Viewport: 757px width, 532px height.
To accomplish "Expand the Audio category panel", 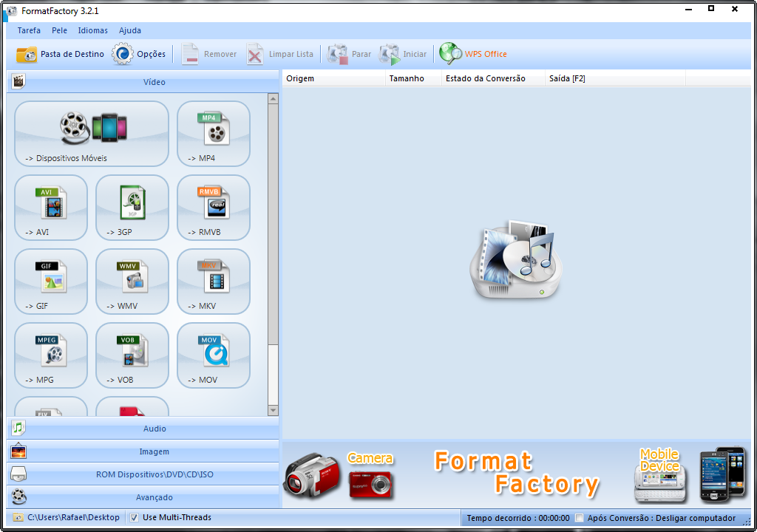I will (x=143, y=429).
